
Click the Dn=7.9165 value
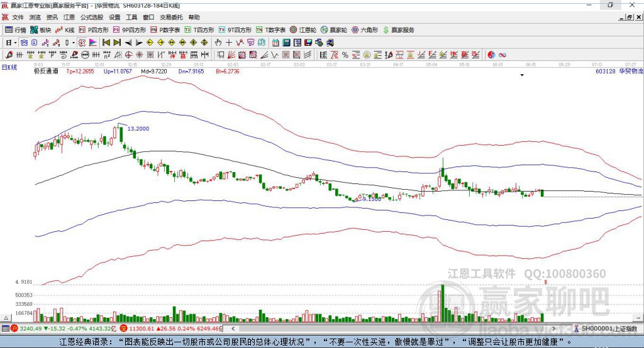[191, 71]
